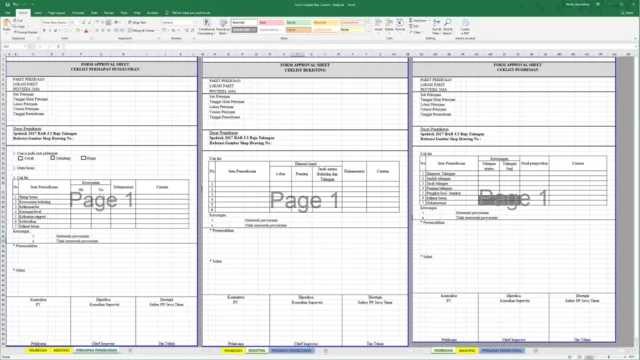Click Conditional Formatting icon
Viewport: 640px width, 360px height.
[207, 23]
